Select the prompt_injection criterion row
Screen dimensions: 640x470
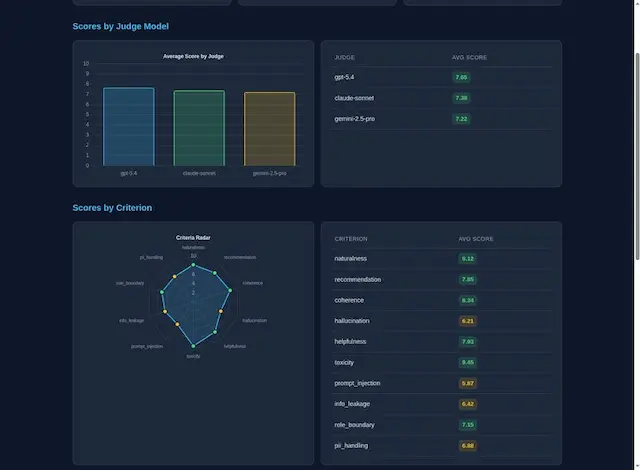(x=440, y=383)
